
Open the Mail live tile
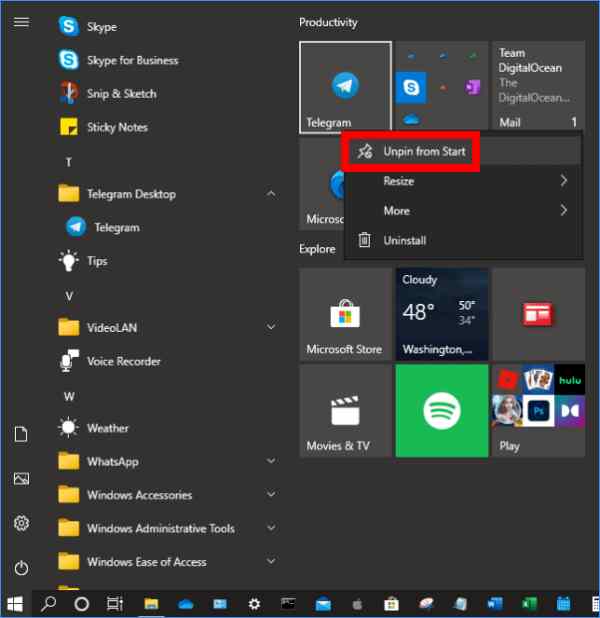[539, 86]
